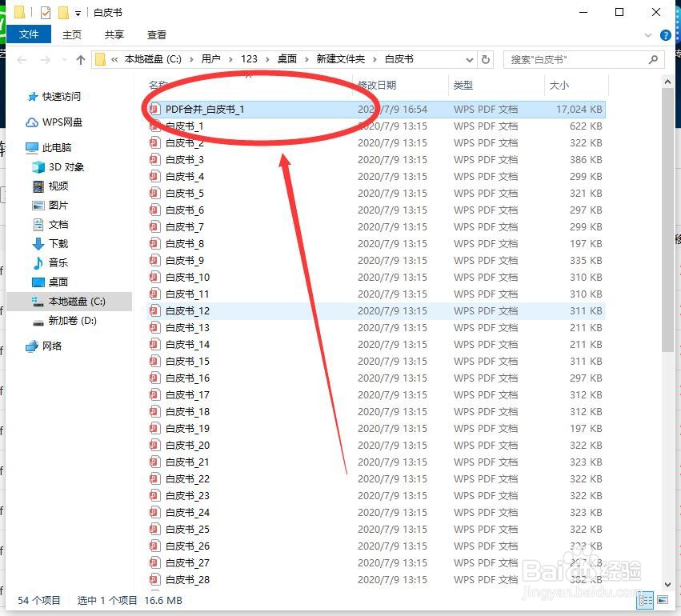Select file 白皮书_20
The width and height of the screenshot is (681, 616).
(x=376, y=445)
